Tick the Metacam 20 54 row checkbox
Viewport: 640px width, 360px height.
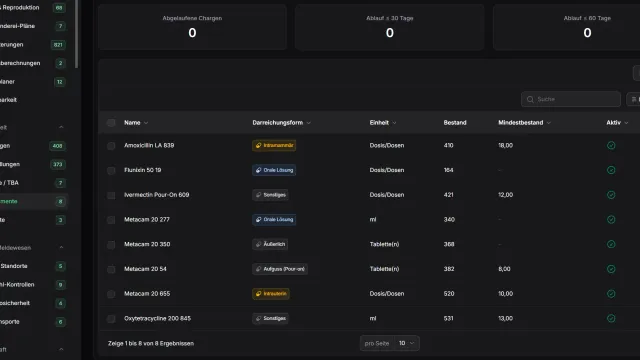pos(111,269)
